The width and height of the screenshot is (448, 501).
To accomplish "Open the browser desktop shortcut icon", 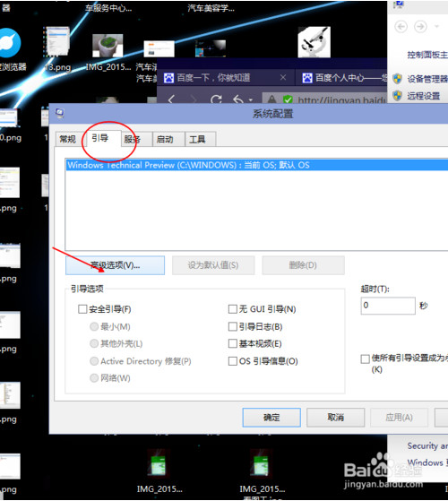I will (x=10, y=44).
